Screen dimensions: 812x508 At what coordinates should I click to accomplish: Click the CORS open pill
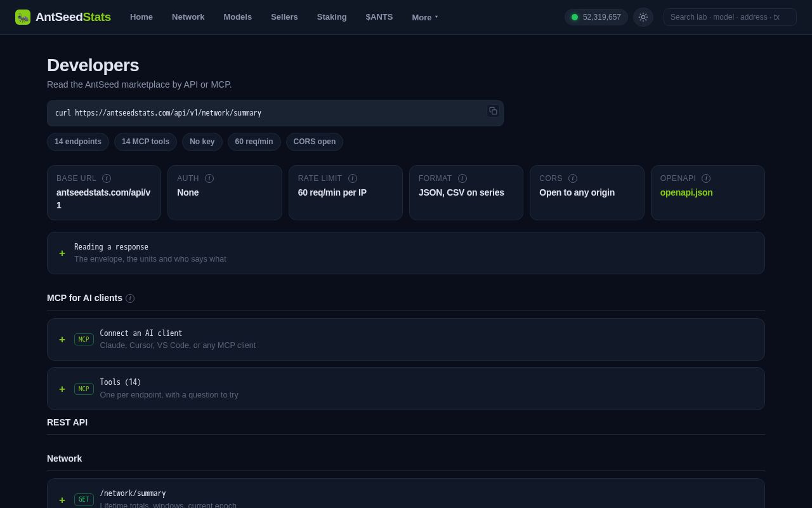(x=315, y=142)
